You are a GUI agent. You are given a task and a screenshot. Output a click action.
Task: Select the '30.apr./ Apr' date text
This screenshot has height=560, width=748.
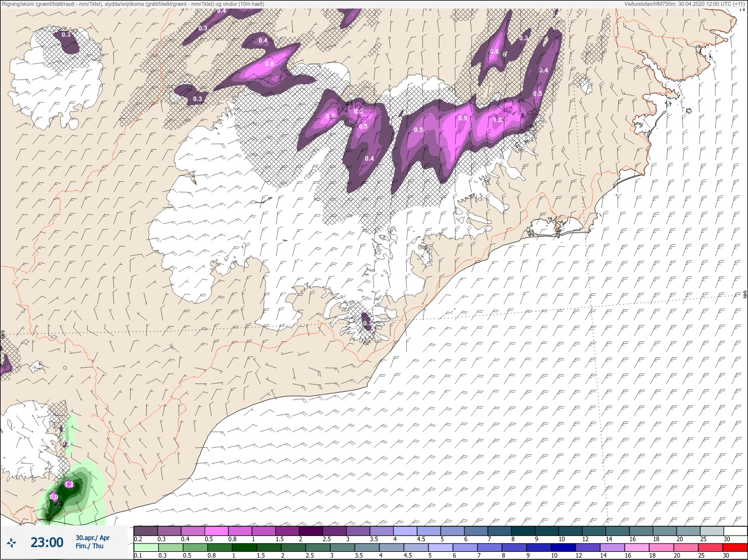(92, 537)
